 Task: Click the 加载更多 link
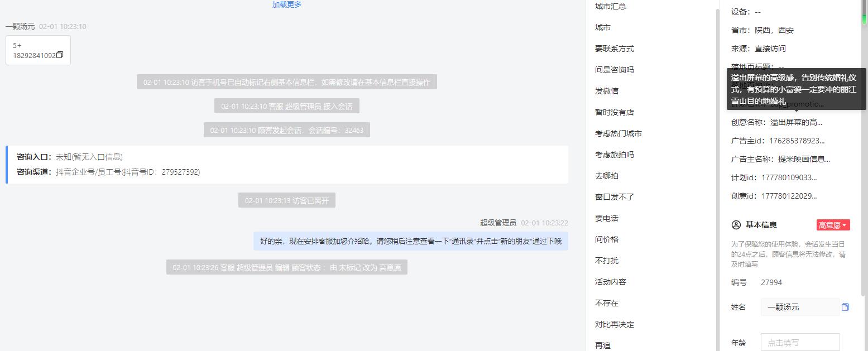(287, 4)
